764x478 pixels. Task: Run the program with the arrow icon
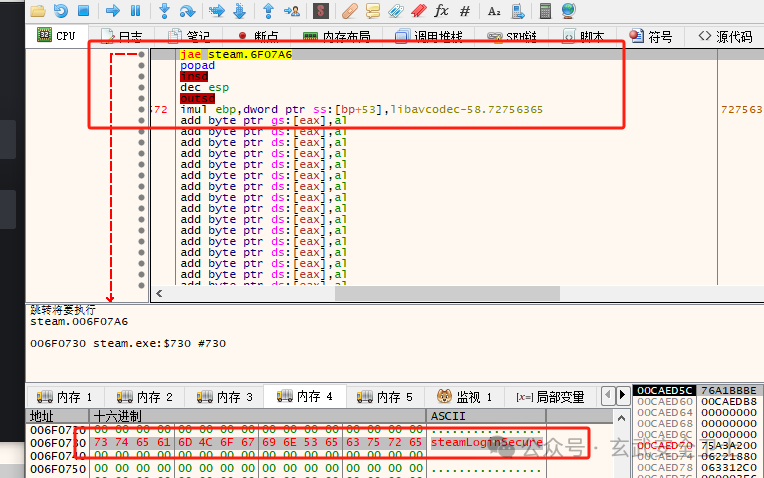click(113, 10)
